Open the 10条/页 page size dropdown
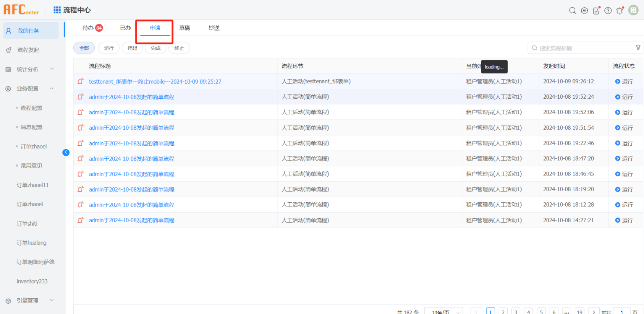The width and height of the screenshot is (644, 314). pyautogui.click(x=443, y=312)
